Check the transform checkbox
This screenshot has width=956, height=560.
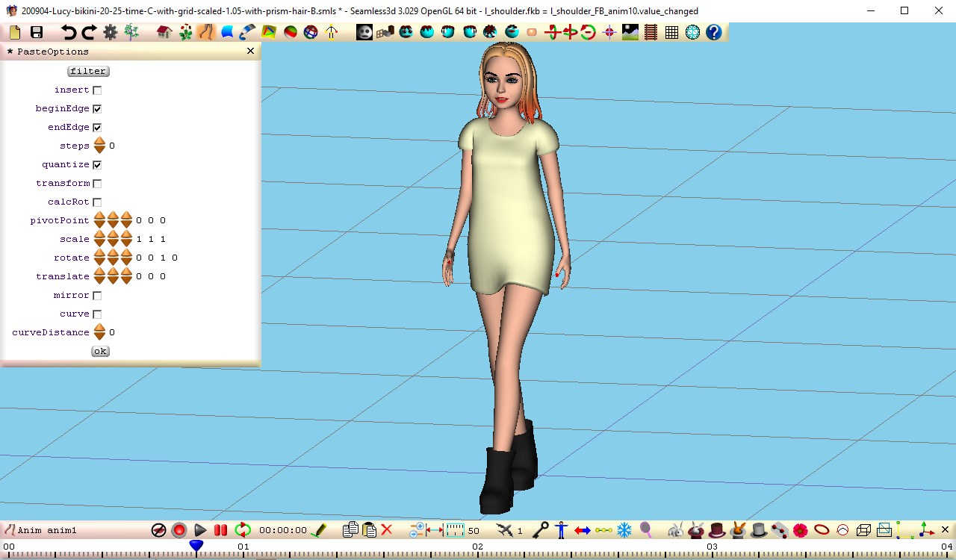(x=97, y=183)
